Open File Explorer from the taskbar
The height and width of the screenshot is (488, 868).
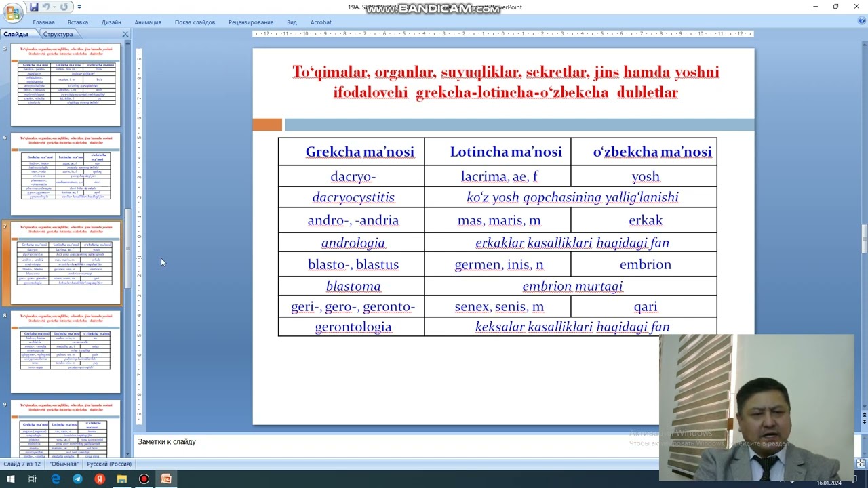point(121,479)
